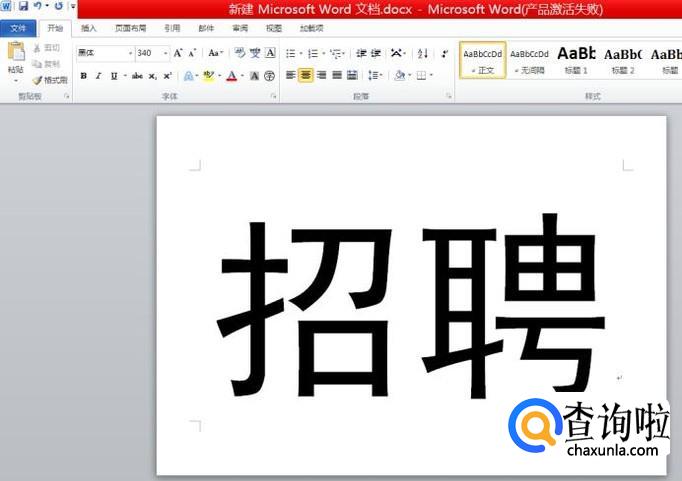The image size is (682, 481).
Task: Click the Grow Font icon
Action: pos(178,53)
